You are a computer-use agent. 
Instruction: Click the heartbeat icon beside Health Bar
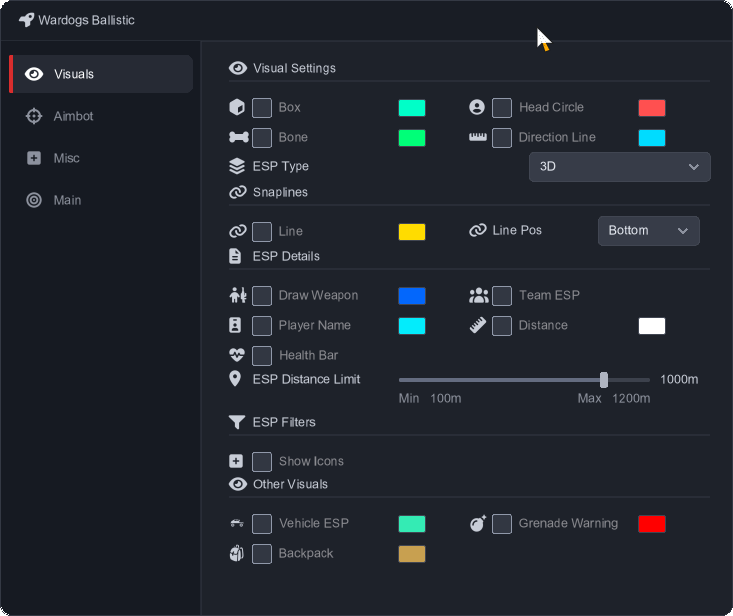[237, 355]
